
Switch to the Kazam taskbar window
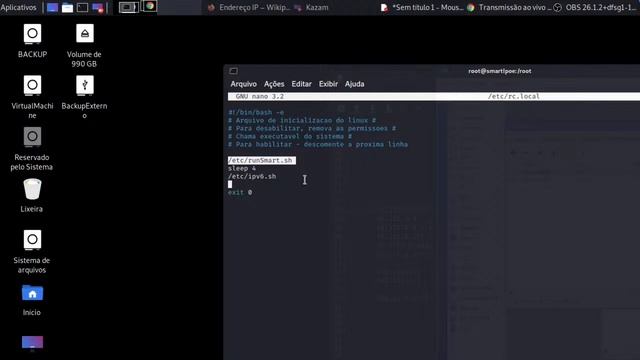coord(312,7)
